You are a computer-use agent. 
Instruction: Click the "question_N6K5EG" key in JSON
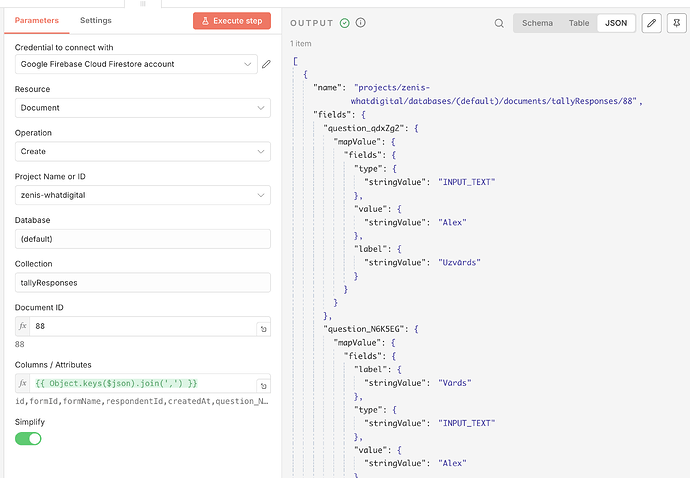pyautogui.click(x=365, y=329)
